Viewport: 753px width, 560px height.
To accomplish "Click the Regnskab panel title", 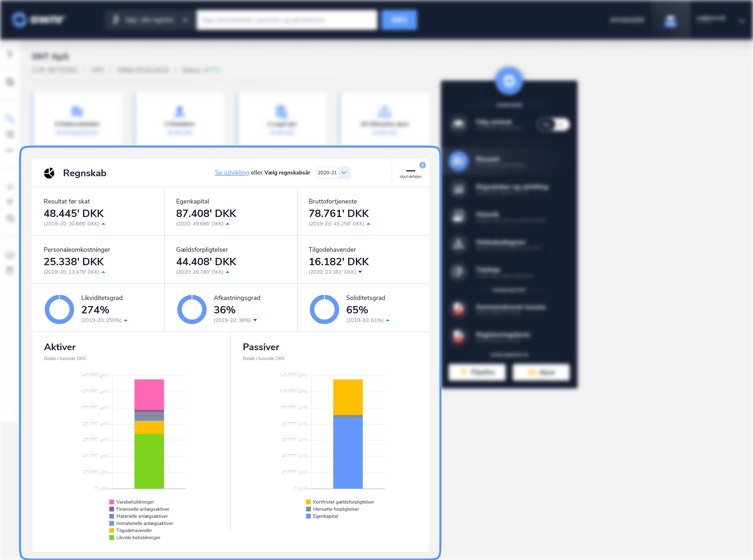I will pos(85,173).
